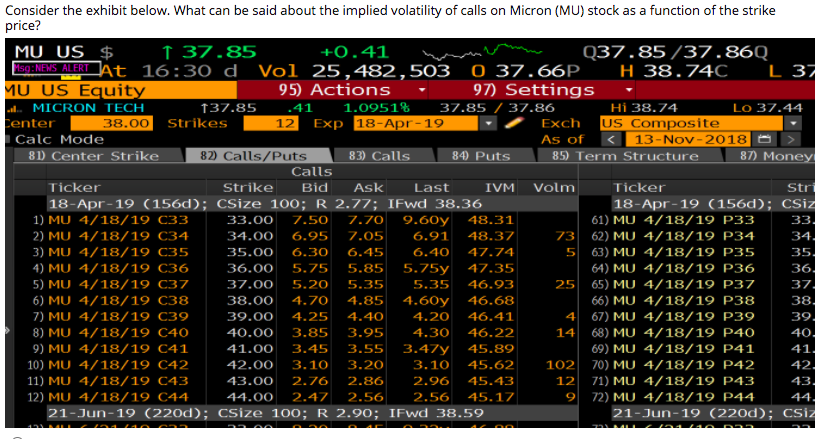Select the MU 4/18/19 P44 put row
827x439 pixels.
(697, 397)
